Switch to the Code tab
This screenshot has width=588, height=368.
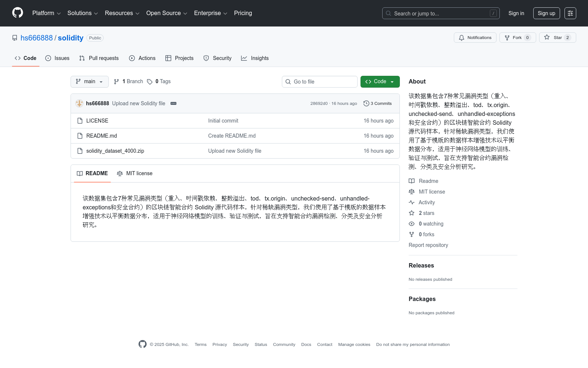(x=26, y=58)
